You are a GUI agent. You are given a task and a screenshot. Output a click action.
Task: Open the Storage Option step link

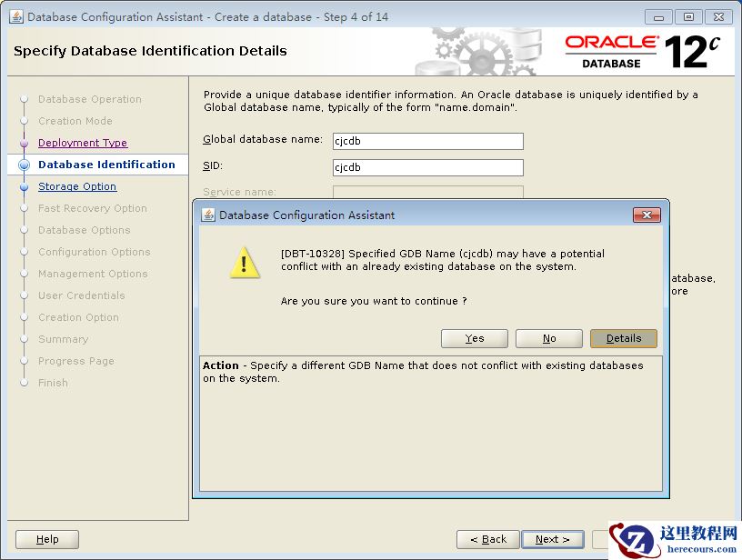[77, 186]
